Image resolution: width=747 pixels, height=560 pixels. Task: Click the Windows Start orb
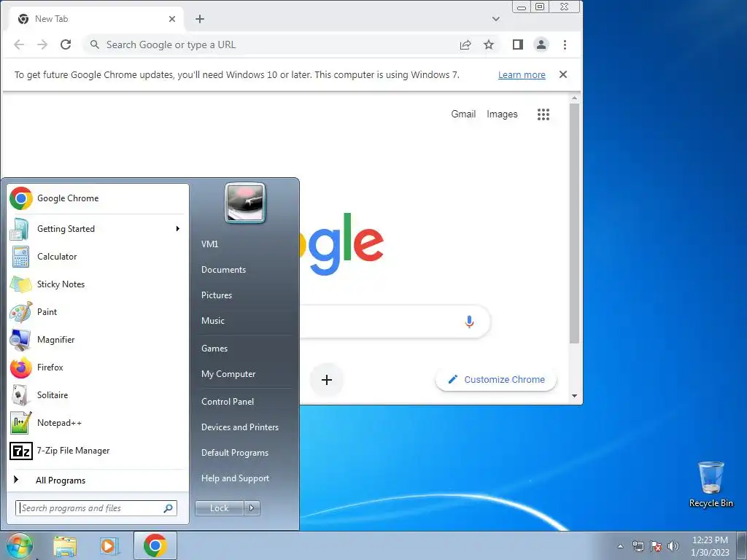(20, 545)
